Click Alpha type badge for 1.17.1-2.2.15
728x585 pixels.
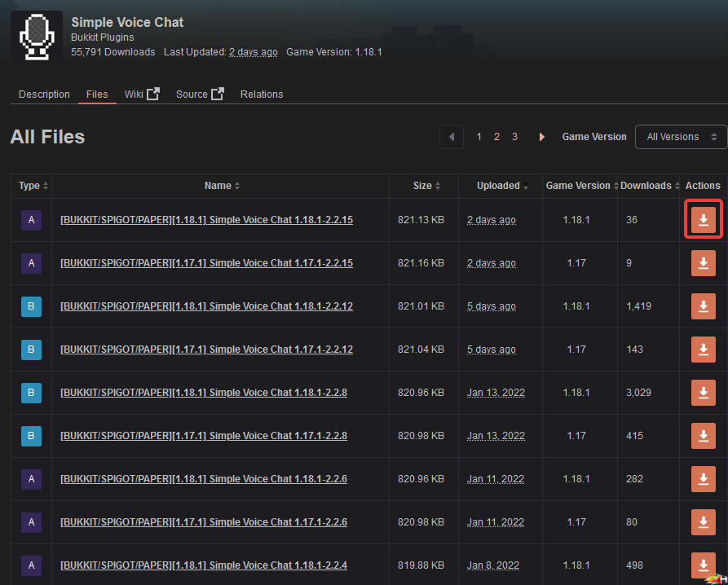pos(31,263)
